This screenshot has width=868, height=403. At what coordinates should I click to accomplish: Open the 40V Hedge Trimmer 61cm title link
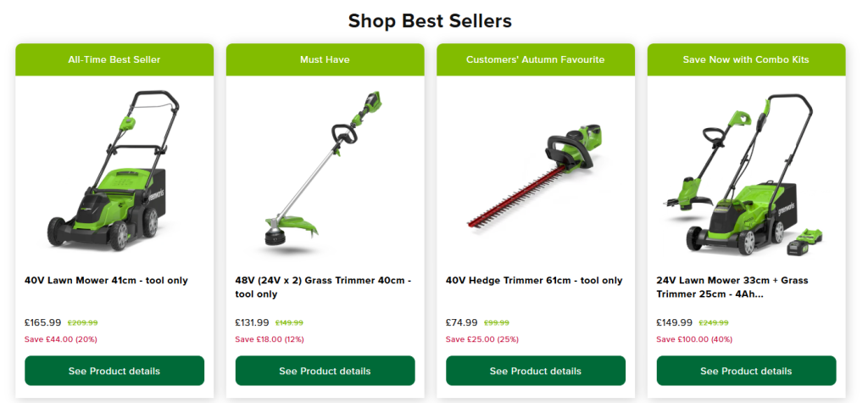(x=534, y=281)
